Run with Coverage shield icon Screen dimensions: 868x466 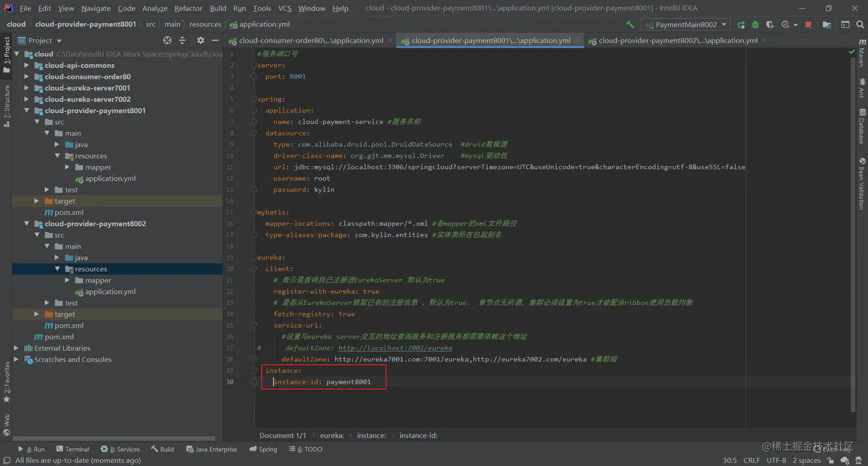770,25
